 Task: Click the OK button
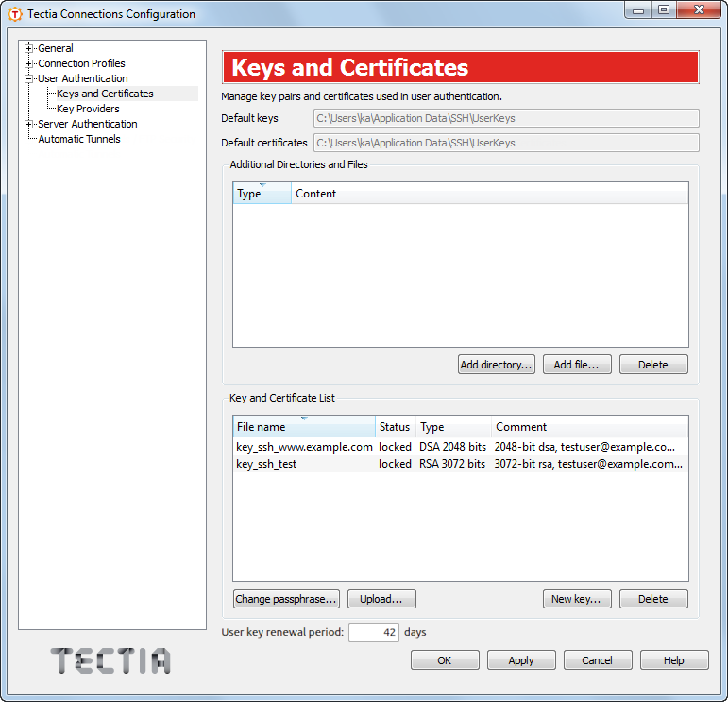point(445,660)
